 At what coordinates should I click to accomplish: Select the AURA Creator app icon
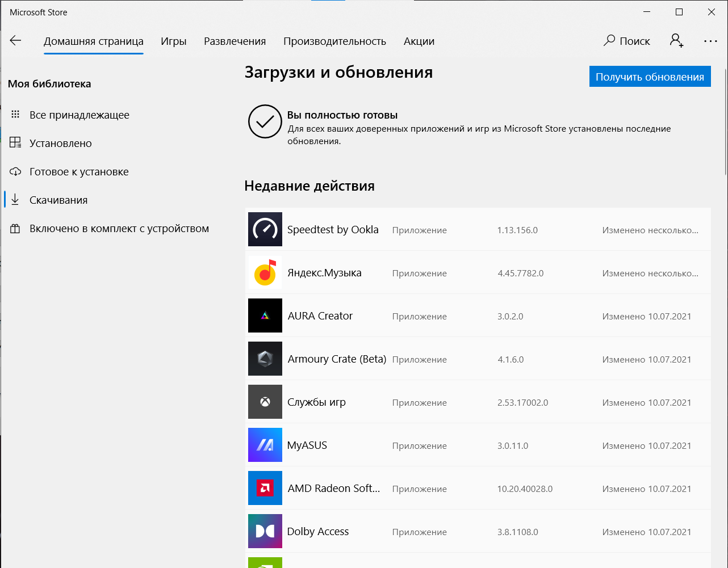pos(265,315)
